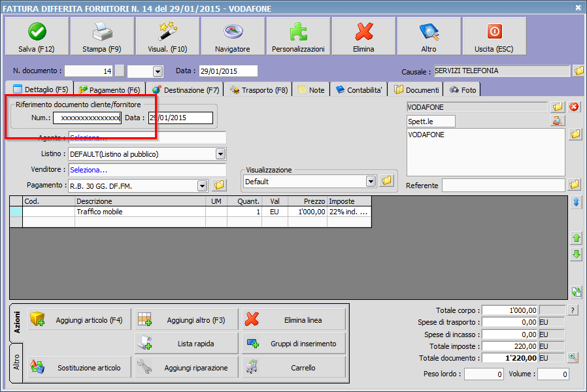Click the Venditore Seleziona... link
587x392 pixels.
(x=88, y=170)
